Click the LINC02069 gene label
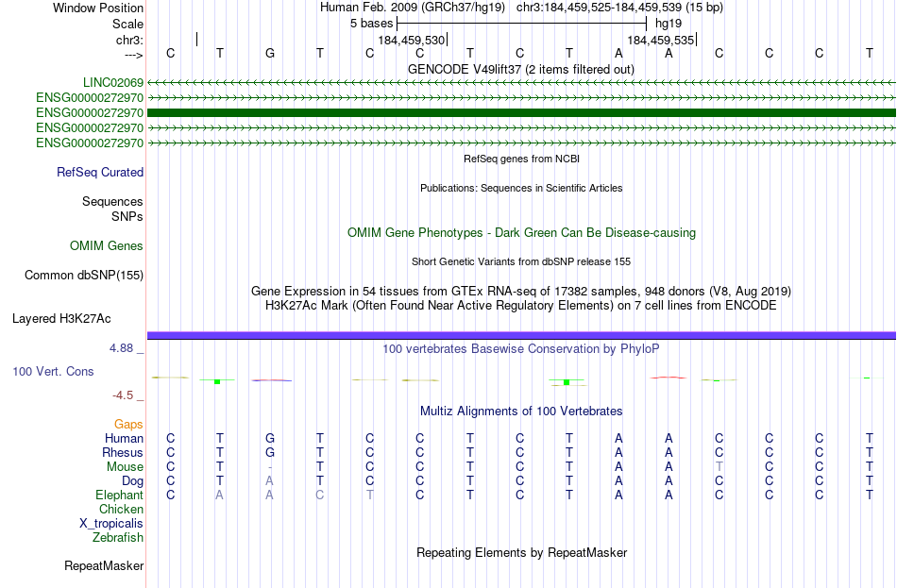897x588 pixels. point(112,82)
